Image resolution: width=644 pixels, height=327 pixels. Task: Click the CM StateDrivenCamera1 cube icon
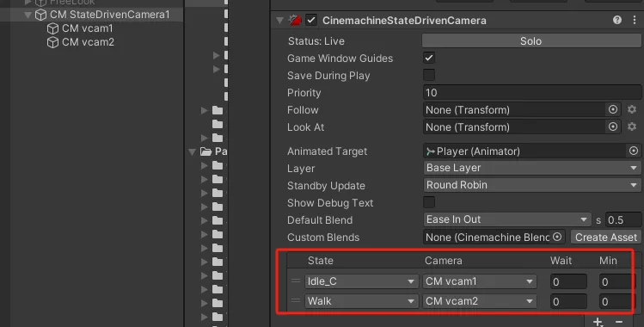40,15
